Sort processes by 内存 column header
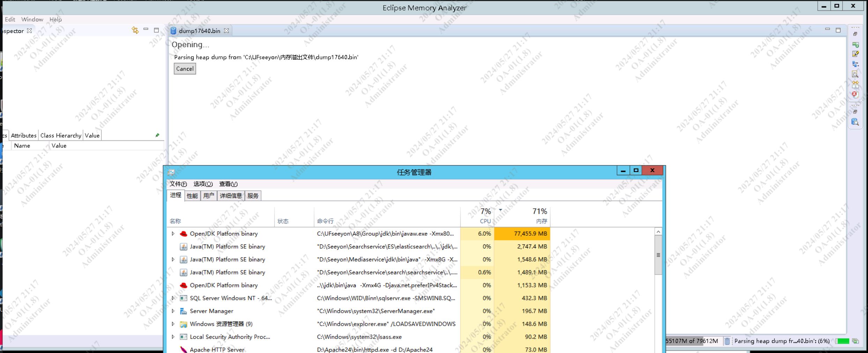This screenshot has width=868, height=353. pyautogui.click(x=540, y=221)
